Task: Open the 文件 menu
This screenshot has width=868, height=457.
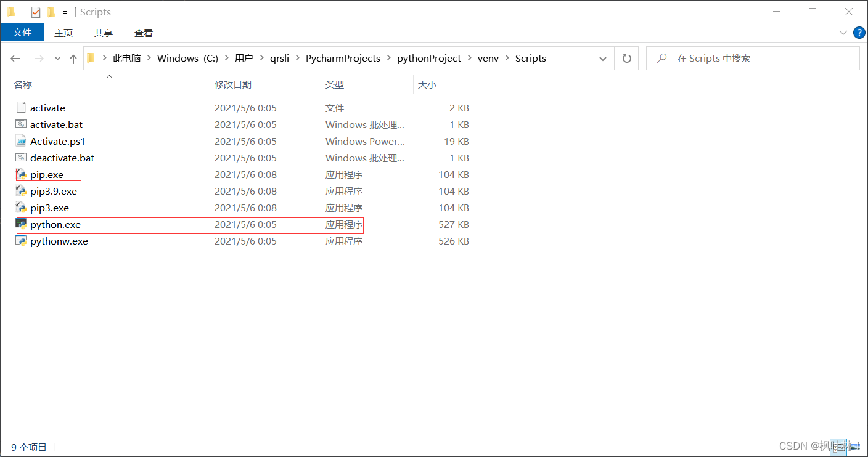Action: [22, 33]
